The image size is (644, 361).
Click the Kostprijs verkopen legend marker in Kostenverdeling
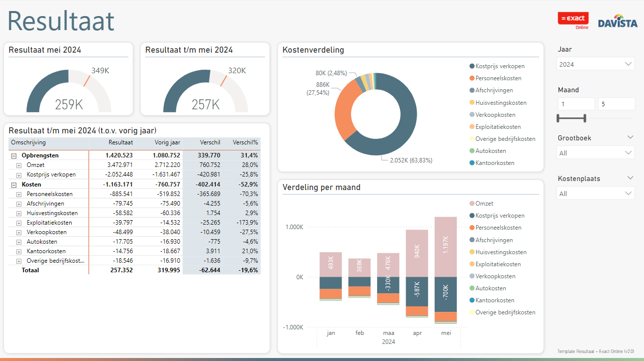coord(472,66)
